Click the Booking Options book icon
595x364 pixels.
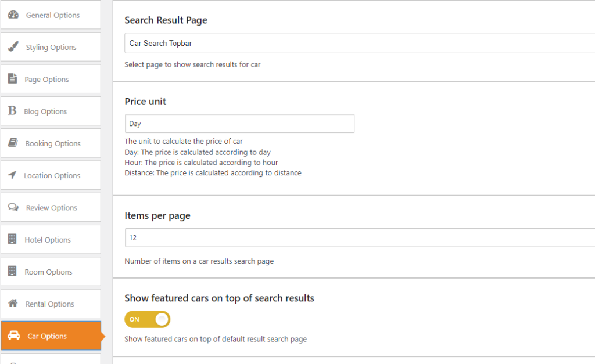pyautogui.click(x=13, y=143)
